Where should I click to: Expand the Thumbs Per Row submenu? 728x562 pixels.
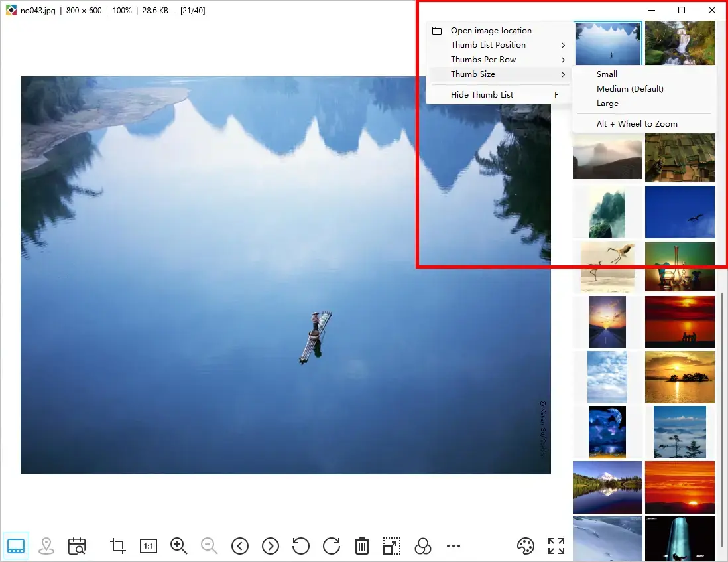tap(485, 59)
